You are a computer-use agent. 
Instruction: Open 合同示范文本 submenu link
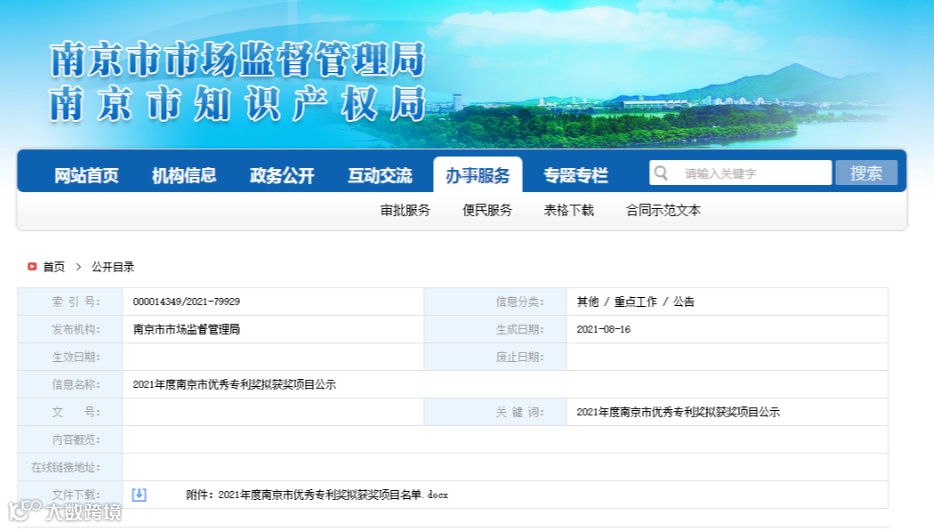point(663,210)
